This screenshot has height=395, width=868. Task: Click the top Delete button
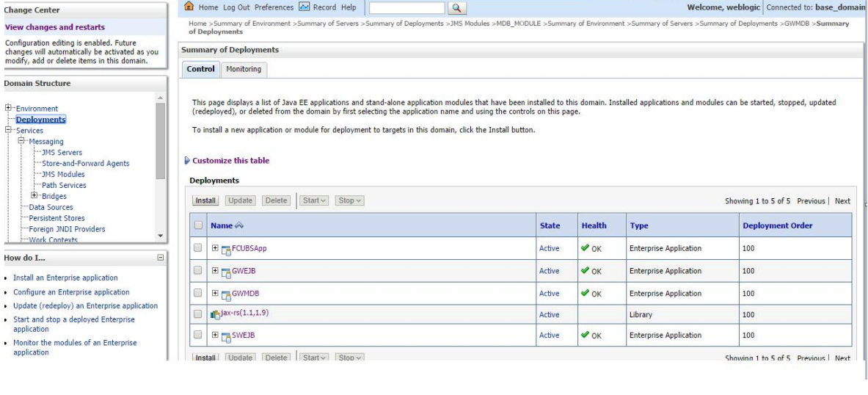276,200
